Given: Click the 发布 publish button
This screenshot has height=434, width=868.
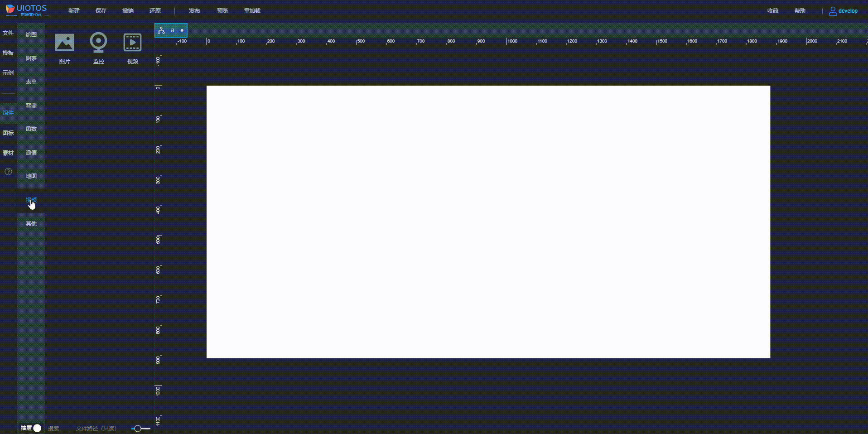Looking at the screenshot, I should coord(194,10).
